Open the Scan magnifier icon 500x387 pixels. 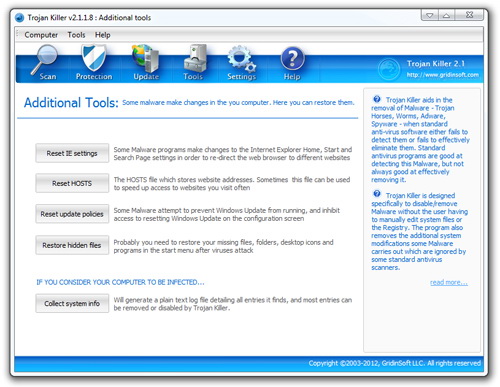pos(45,60)
